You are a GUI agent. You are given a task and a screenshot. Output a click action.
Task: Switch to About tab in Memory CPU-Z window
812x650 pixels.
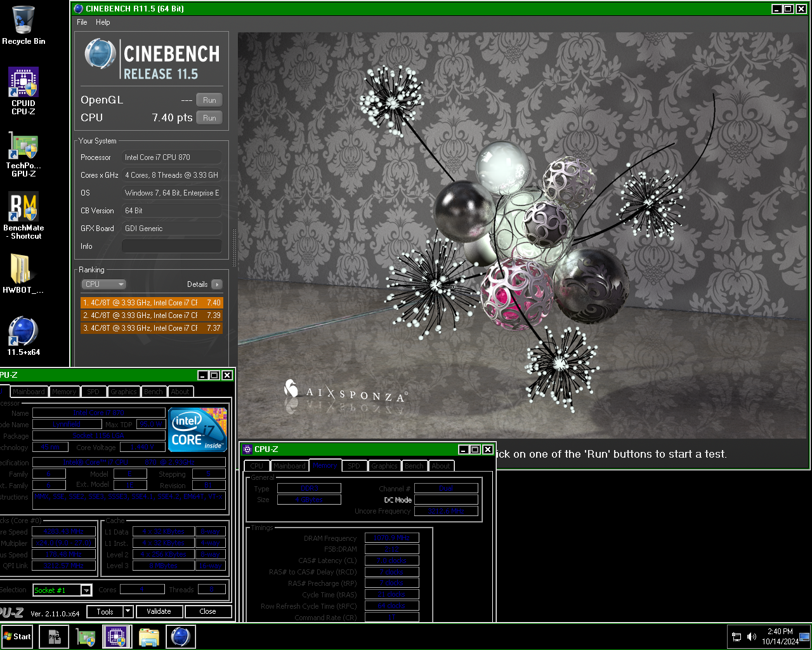441,466
